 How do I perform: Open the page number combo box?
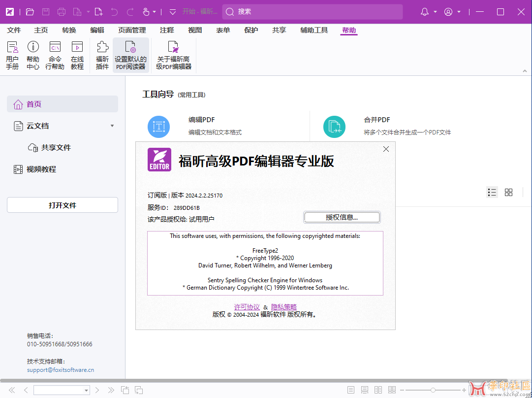(x=62, y=390)
